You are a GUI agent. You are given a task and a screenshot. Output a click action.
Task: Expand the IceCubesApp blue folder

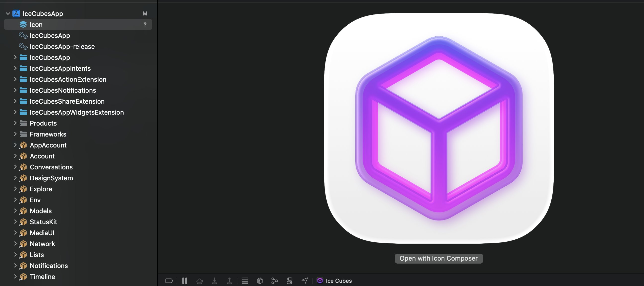pos(15,57)
